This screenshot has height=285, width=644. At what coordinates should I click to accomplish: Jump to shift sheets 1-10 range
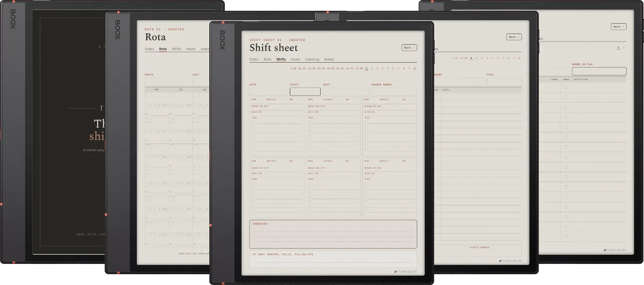pyautogui.click(x=293, y=68)
